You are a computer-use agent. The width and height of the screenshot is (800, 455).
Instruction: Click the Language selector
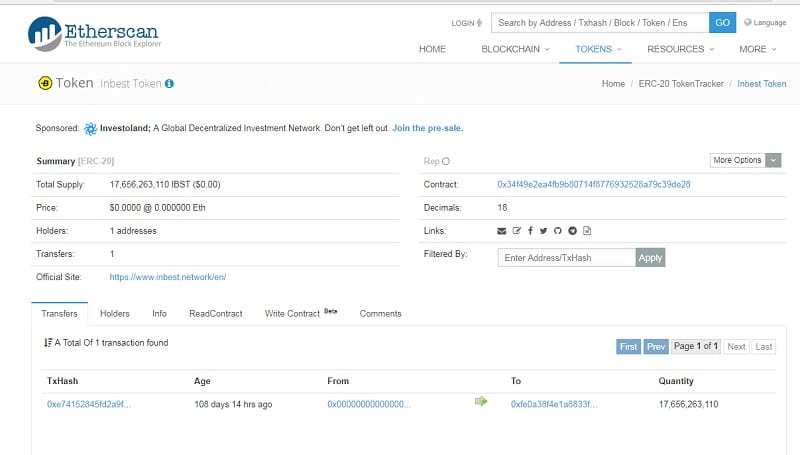(765, 22)
